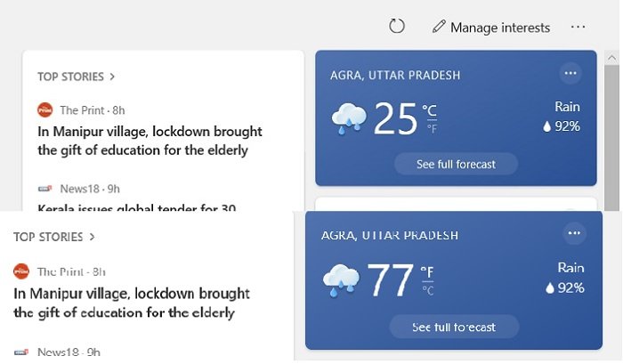Click the rain cloud icon showing 77

coord(341,279)
